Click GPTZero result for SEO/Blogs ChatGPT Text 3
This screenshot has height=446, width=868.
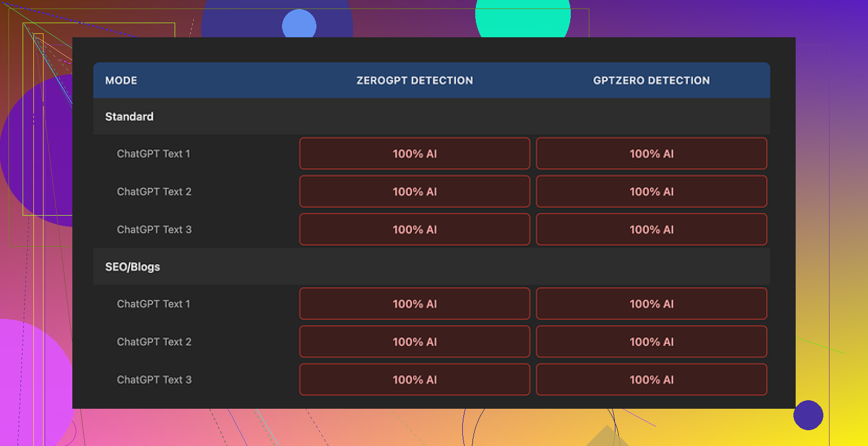pyautogui.click(x=651, y=379)
